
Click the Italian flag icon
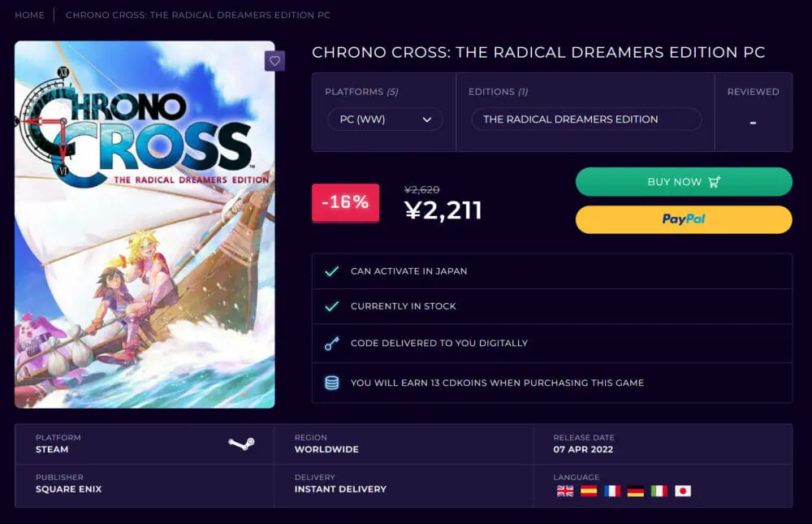(659, 491)
